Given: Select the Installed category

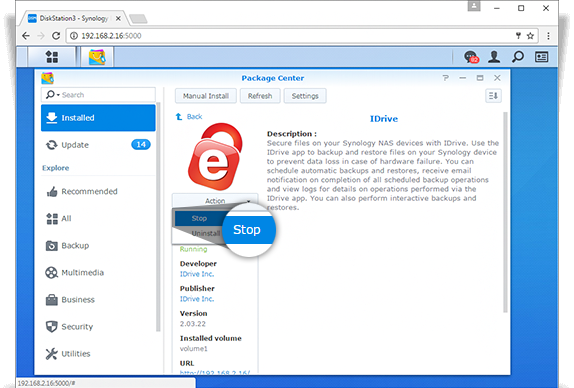Looking at the screenshot, I should pos(98,117).
